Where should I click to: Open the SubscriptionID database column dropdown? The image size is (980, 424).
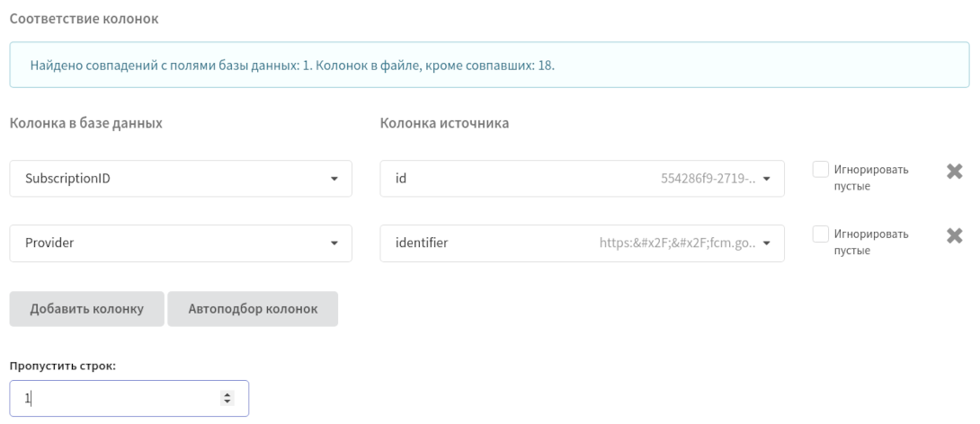click(x=181, y=179)
